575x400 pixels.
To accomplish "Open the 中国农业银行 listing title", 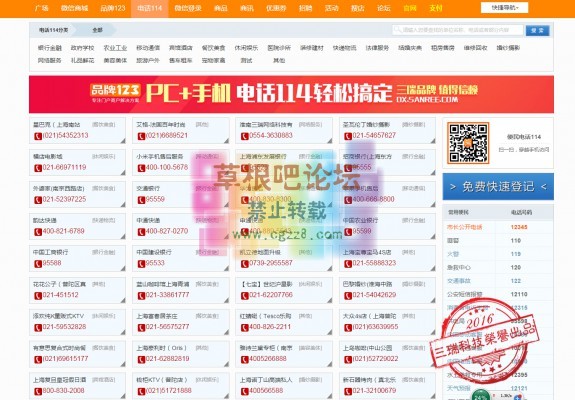I will (x=360, y=220).
